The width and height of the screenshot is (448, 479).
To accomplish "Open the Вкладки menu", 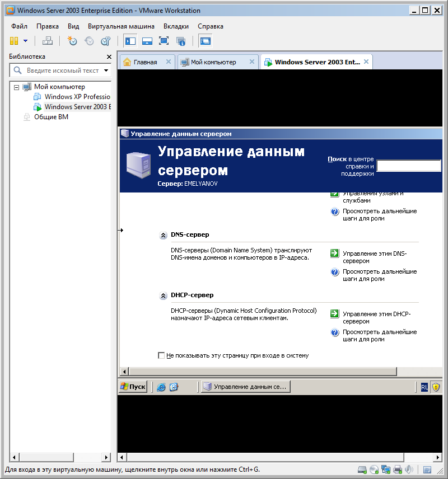I will pyautogui.click(x=176, y=26).
